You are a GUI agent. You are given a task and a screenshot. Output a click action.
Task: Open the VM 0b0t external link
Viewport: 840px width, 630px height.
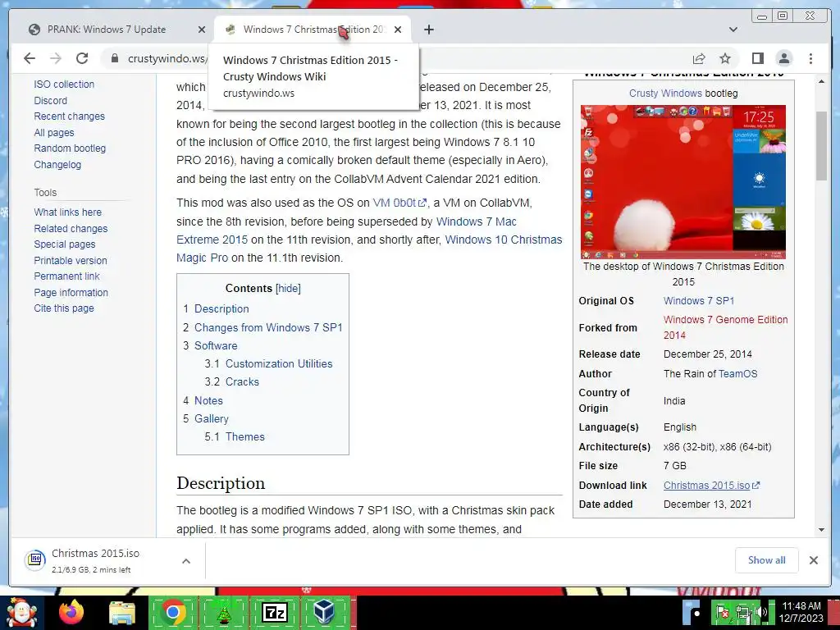coord(399,203)
